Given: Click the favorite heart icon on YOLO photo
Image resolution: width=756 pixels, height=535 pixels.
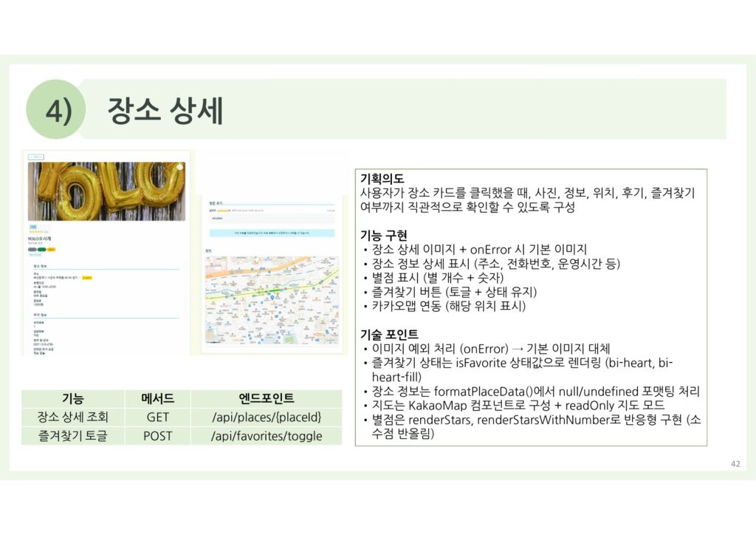Looking at the screenshot, I should (x=180, y=168).
